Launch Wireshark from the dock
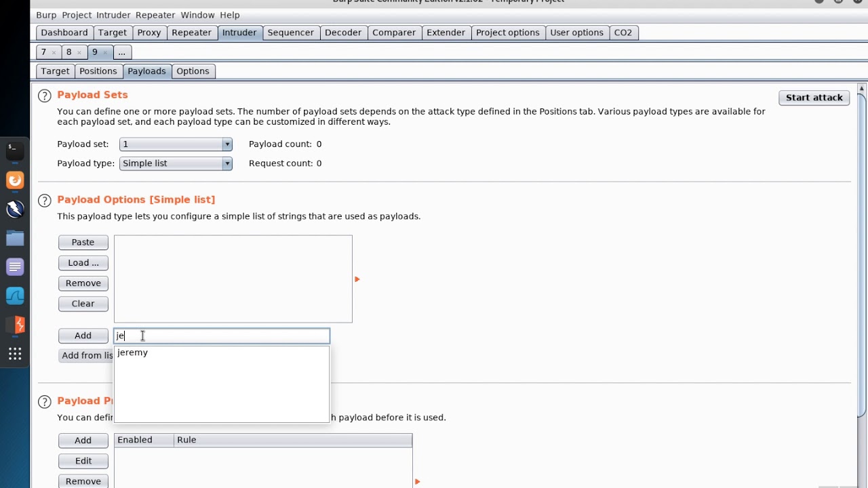The height and width of the screenshot is (488, 868). tap(15, 296)
